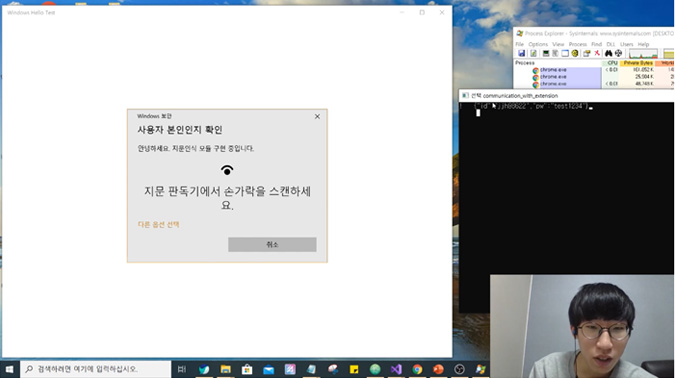Click the blue bird icon on taskbar

204,369
